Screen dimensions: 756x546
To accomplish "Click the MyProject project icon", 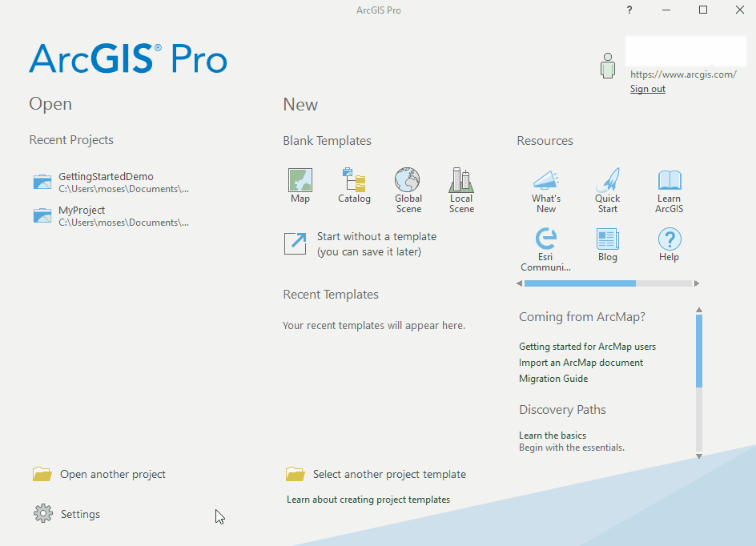I will tap(42, 215).
